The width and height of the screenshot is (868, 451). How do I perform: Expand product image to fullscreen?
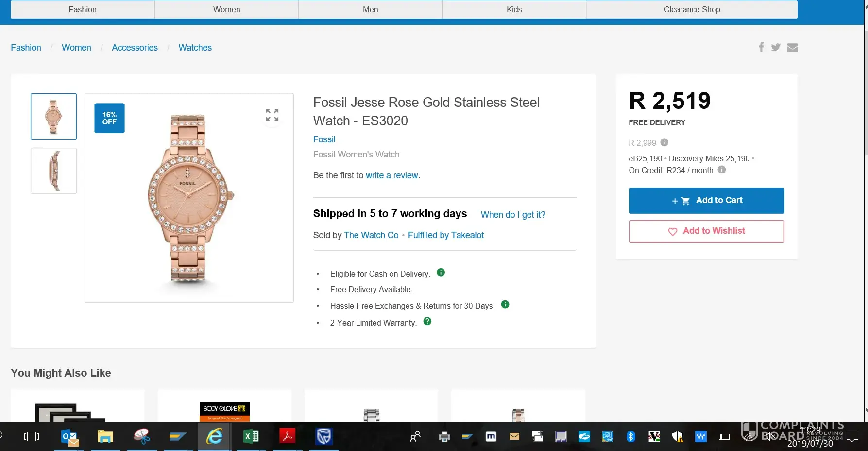[272, 115]
